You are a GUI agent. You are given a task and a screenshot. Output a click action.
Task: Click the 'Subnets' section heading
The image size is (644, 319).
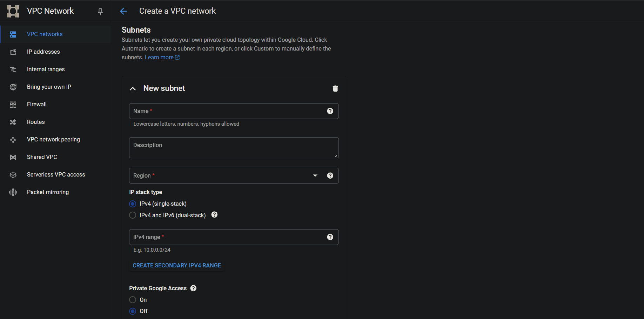pos(136,30)
